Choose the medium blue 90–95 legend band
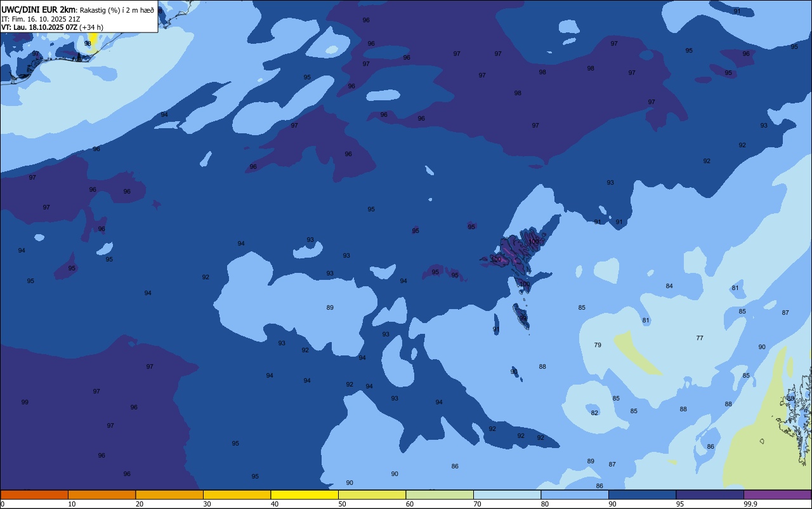 (642, 494)
